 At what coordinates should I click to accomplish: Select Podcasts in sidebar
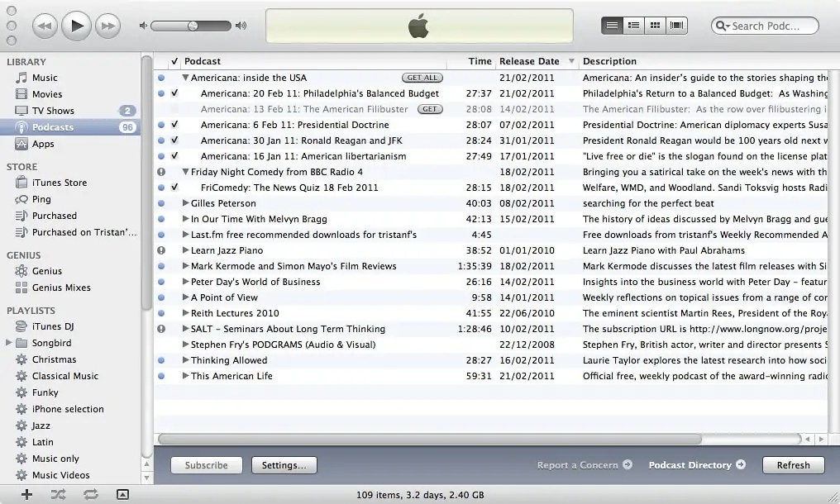pyautogui.click(x=69, y=127)
